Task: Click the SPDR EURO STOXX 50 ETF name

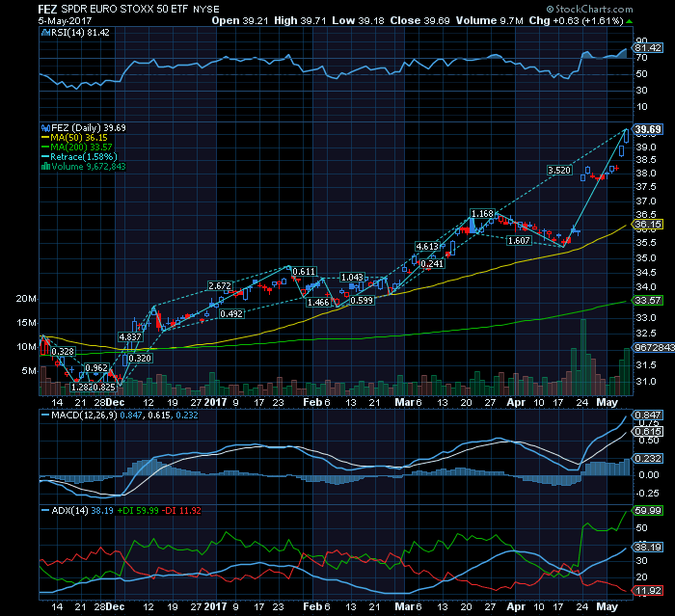Action: coord(124,9)
